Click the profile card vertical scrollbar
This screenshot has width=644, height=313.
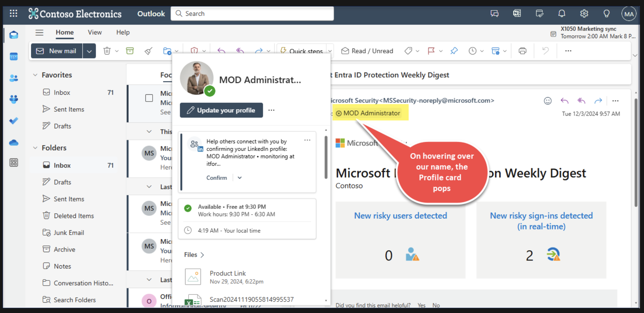[x=326, y=157]
